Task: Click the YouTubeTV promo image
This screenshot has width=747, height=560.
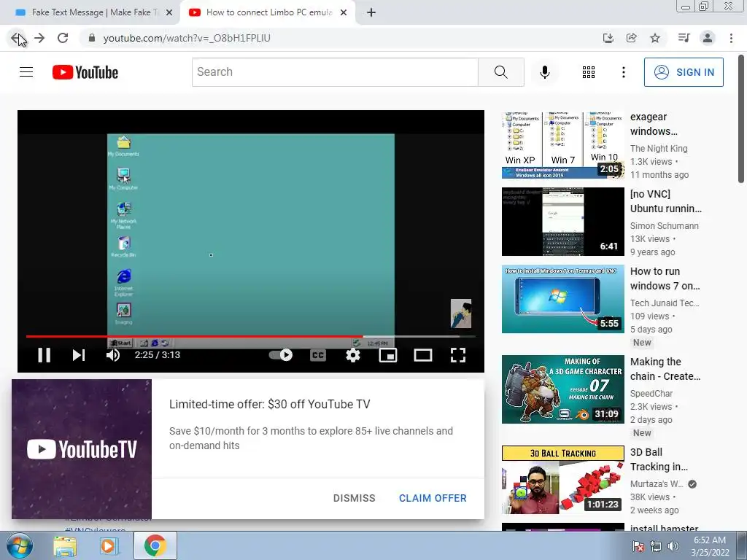Action: click(x=82, y=449)
